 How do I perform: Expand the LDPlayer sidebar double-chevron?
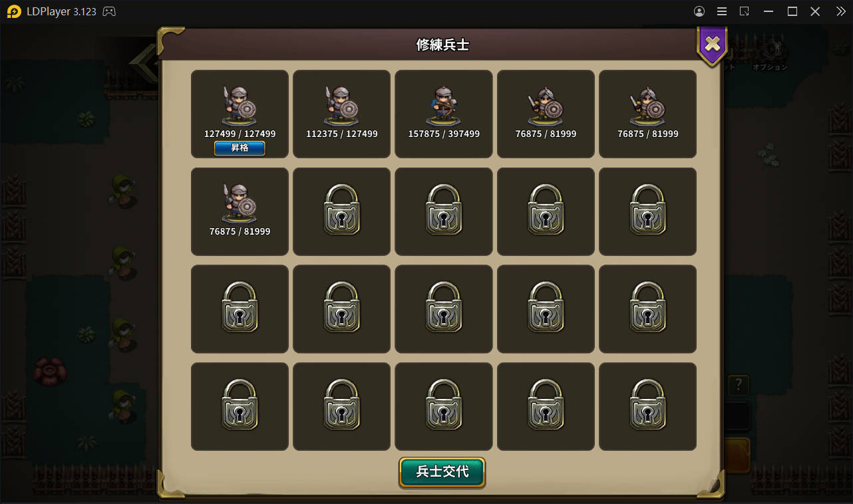tap(840, 11)
